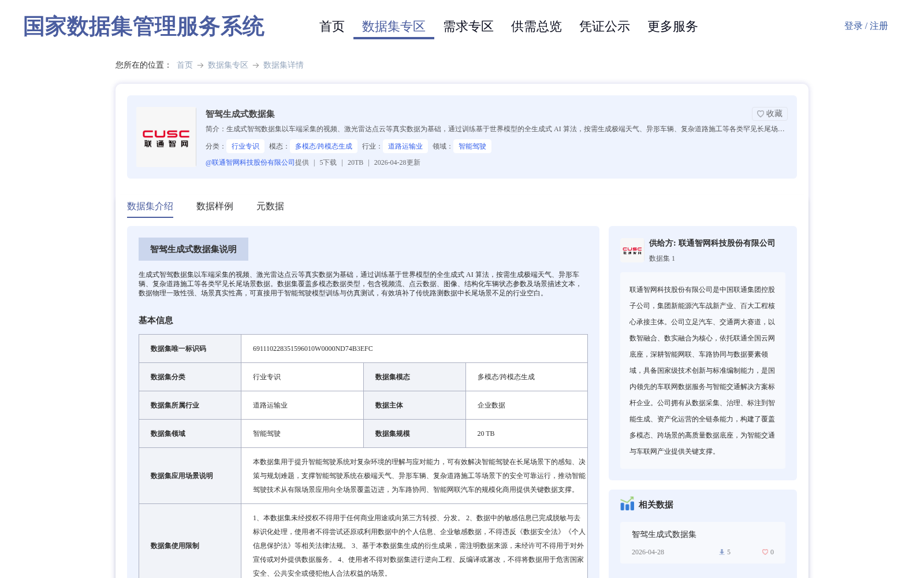The height and width of the screenshot is (578, 924).
Task: Click heart count icon in related dataset card
Action: (765, 552)
